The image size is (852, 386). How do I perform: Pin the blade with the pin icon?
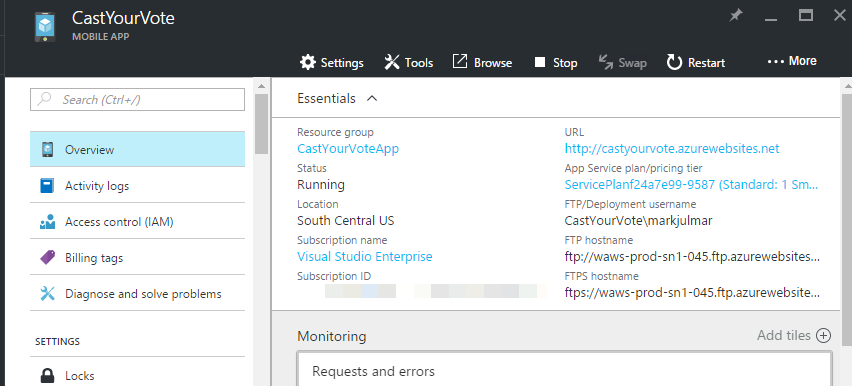736,16
